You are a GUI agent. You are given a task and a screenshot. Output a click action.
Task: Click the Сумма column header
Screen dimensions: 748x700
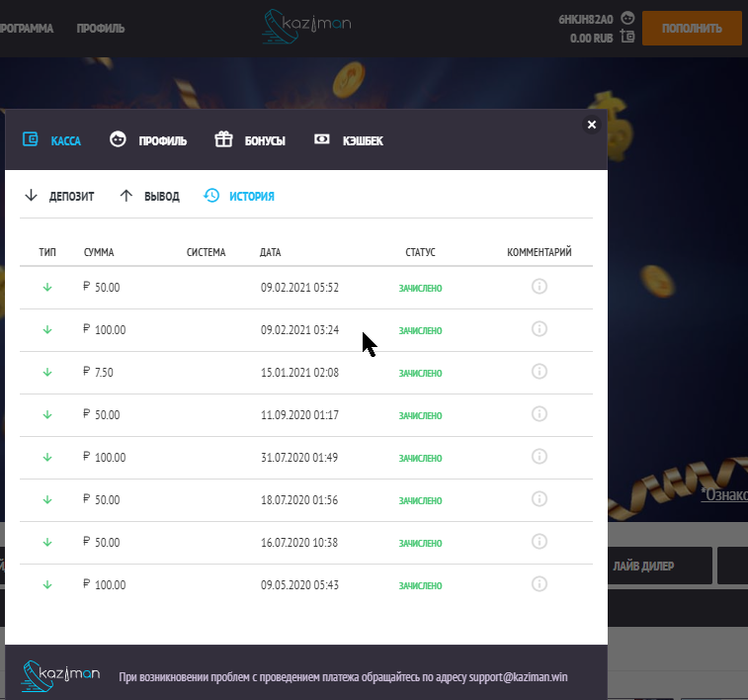[99, 252]
